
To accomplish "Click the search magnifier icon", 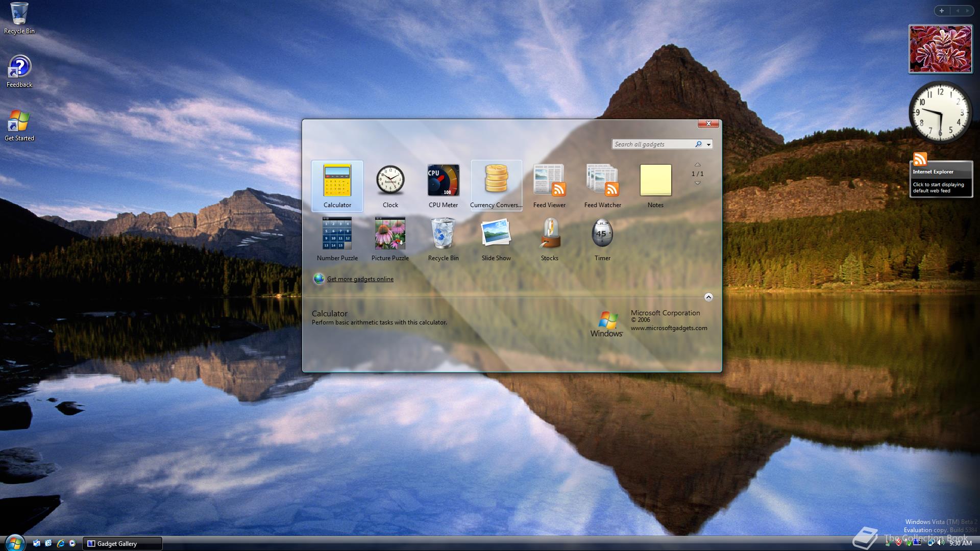I will tap(698, 144).
